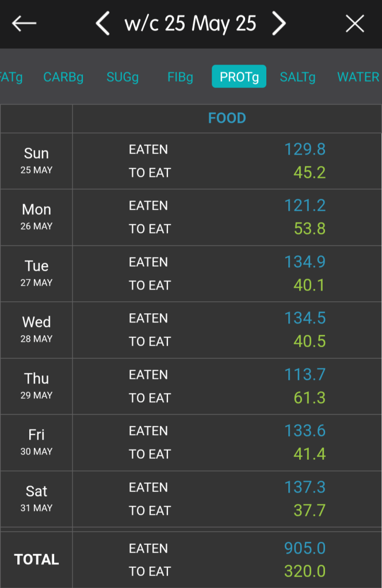Open the SUGg nutrient tab
The image size is (382, 588).
tap(123, 76)
